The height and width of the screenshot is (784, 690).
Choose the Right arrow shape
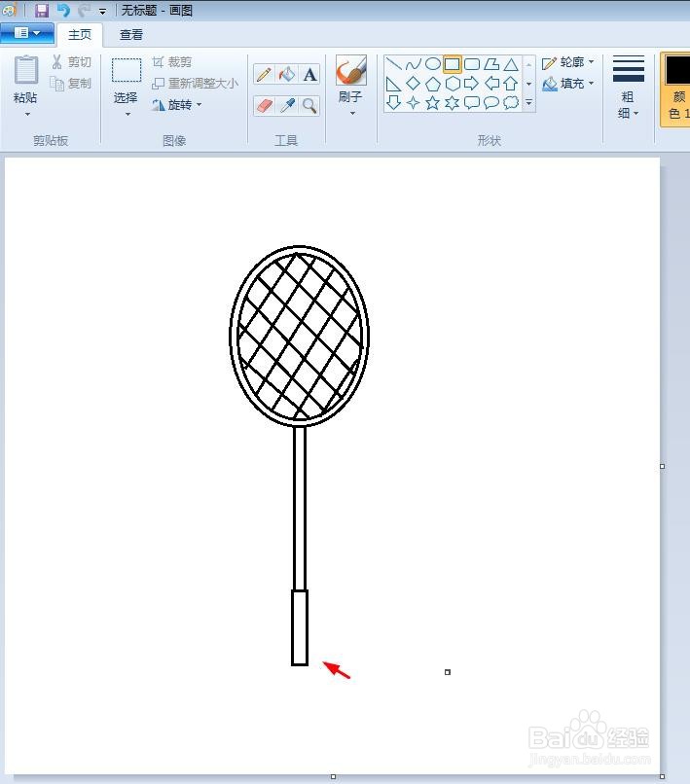(x=472, y=84)
